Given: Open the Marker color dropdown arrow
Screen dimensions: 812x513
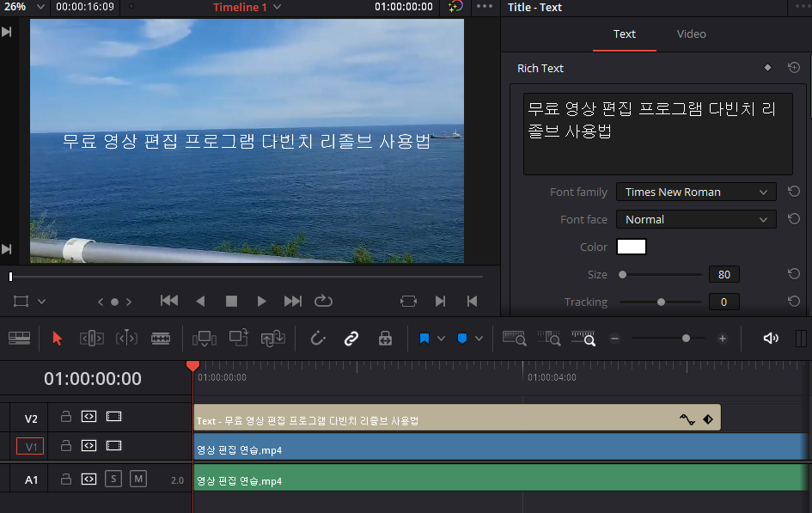Looking at the screenshot, I should pyautogui.click(x=479, y=339).
